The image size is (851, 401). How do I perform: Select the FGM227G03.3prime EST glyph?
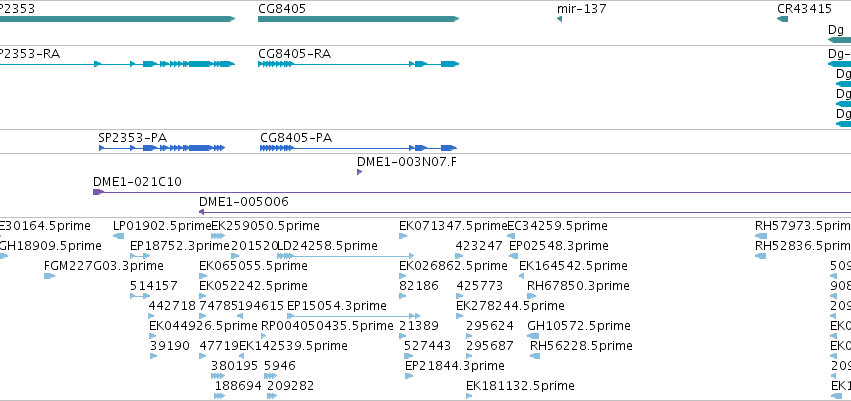[49, 276]
